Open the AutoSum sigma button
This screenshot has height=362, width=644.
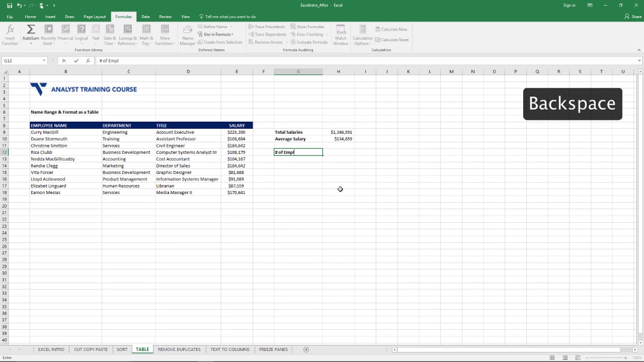click(x=31, y=35)
